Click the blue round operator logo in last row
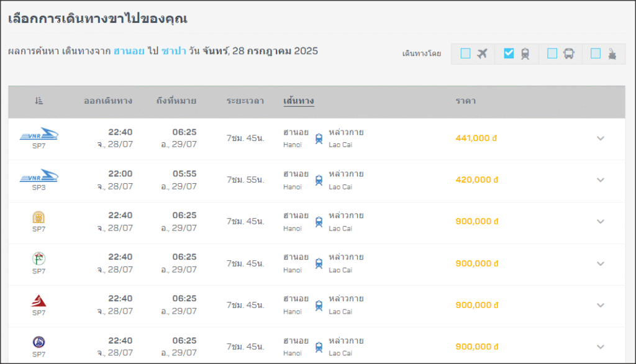636x364 pixels. pyautogui.click(x=39, y=342)
